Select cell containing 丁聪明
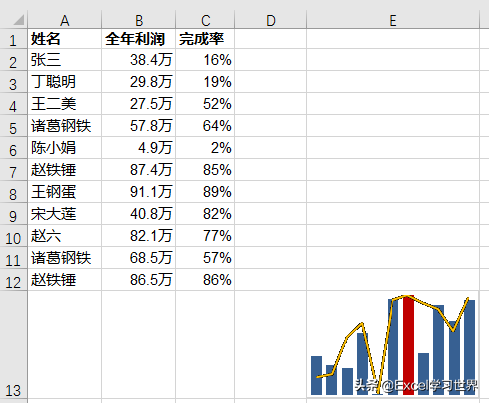 65,82
